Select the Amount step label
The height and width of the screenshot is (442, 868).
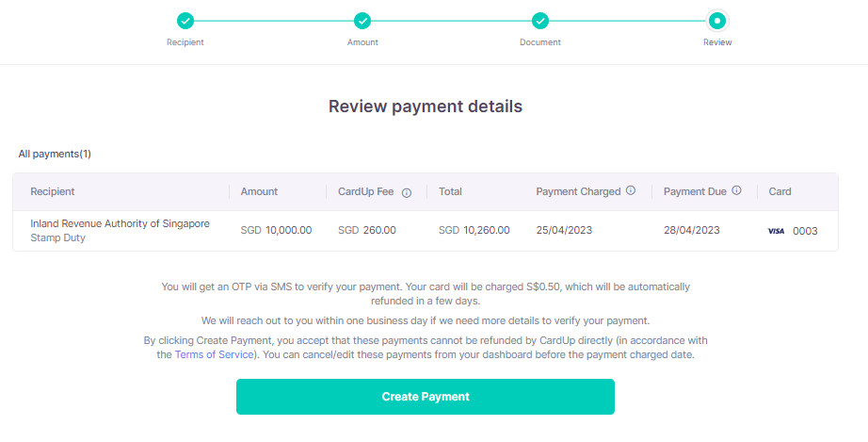pyautogui.click(x=362, y=42)
